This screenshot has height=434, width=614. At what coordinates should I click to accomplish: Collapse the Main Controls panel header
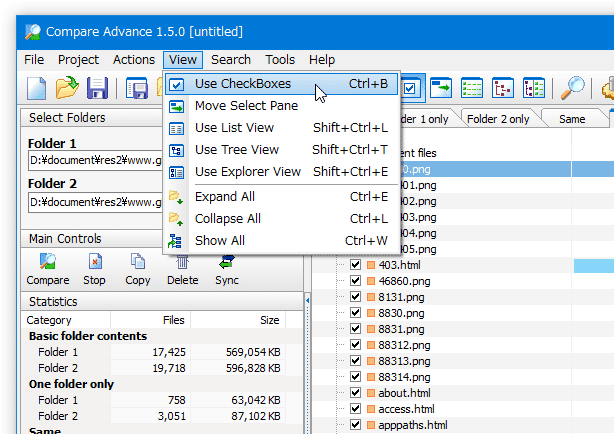pyautogui.click(x=92, y=239)
